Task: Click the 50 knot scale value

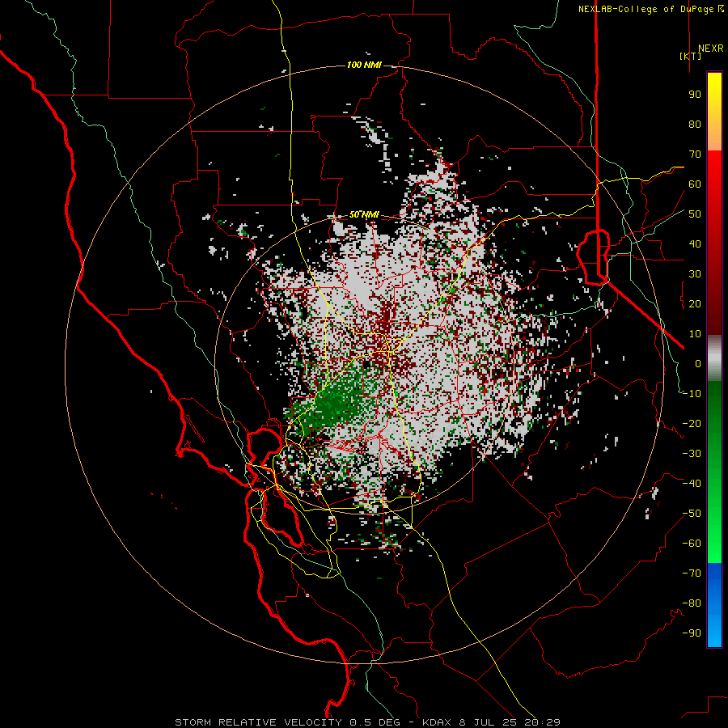Action: click(x=695, y=214)
